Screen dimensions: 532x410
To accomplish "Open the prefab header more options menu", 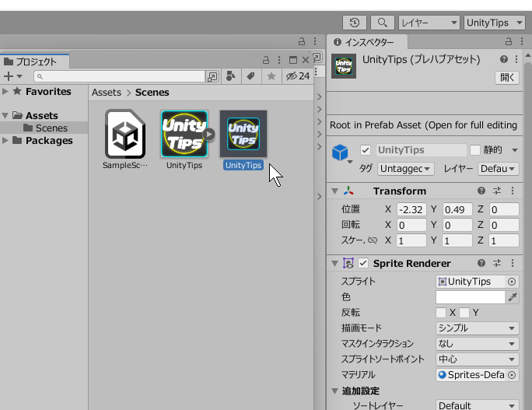I will (516, 59).
